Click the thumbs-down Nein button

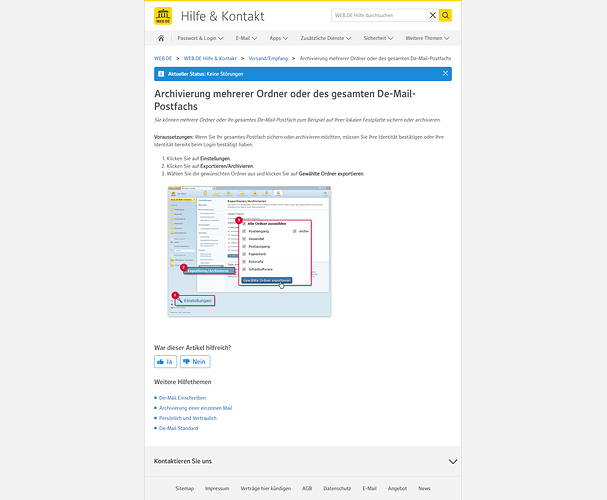(195, 361)
